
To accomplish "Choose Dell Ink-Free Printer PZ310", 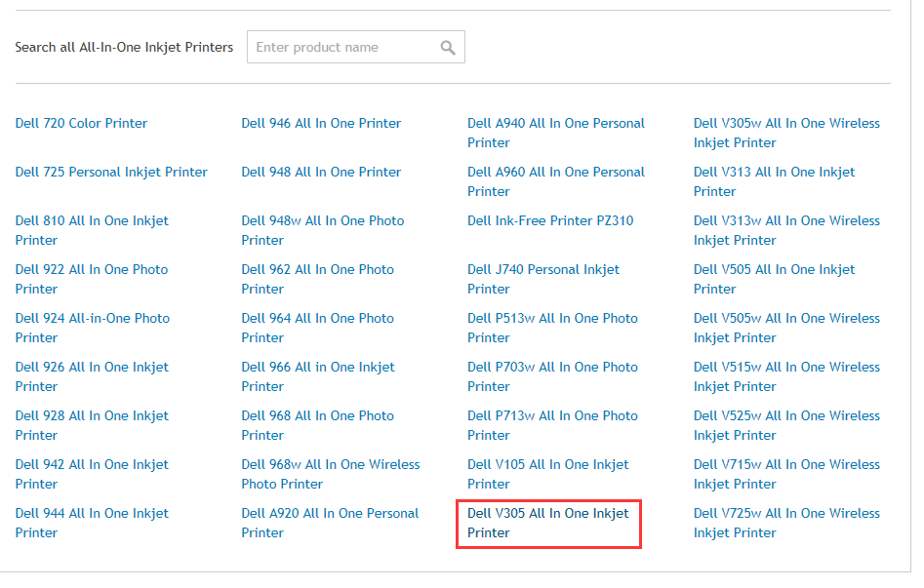I will (550, 221).
